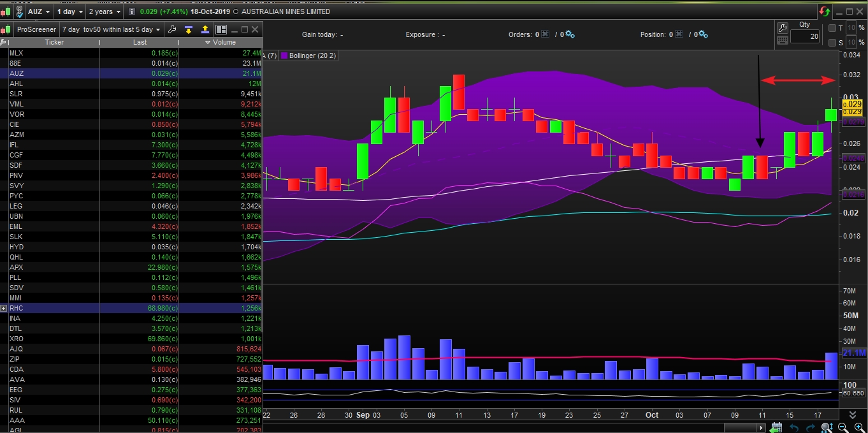Click the linked-group chain icon in chart toolbar
This screenshot has width=868, height=433.
coord(19,11)
